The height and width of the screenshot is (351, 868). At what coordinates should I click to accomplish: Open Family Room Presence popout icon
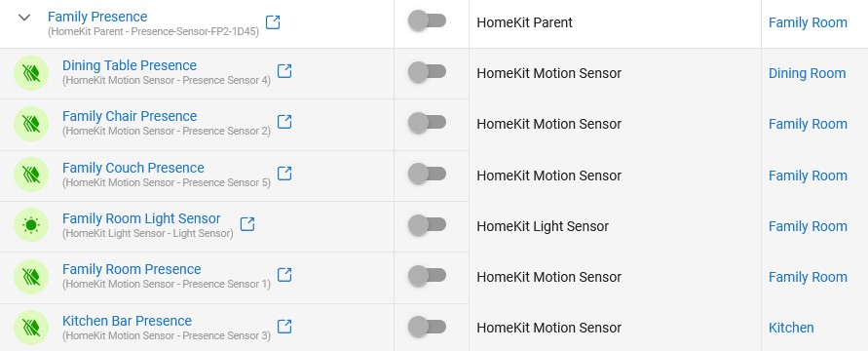click(x=284, y=275)
